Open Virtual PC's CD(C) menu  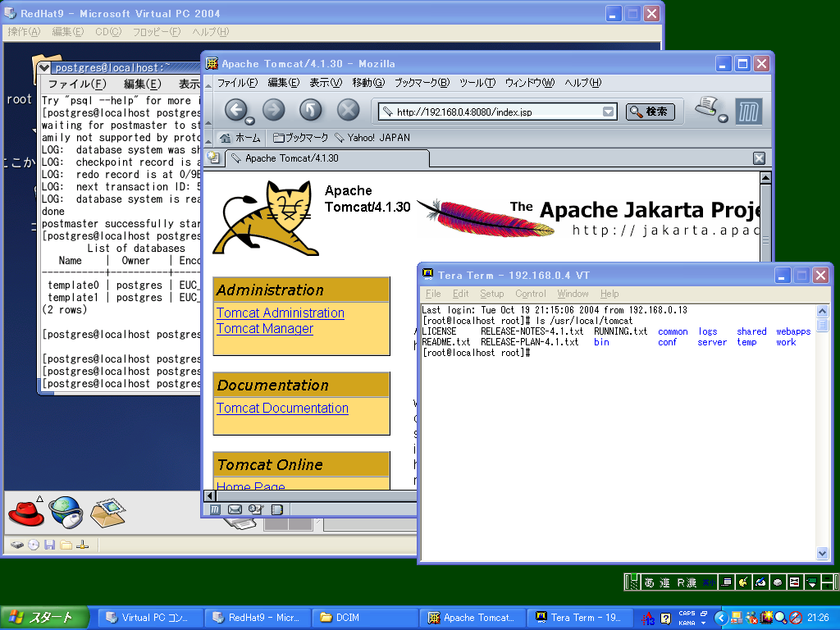coord(108,32)
